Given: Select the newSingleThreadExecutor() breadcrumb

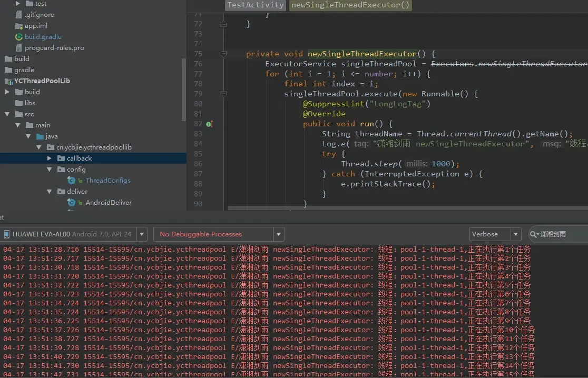Looking at the screenshot, I should (350, 5).
